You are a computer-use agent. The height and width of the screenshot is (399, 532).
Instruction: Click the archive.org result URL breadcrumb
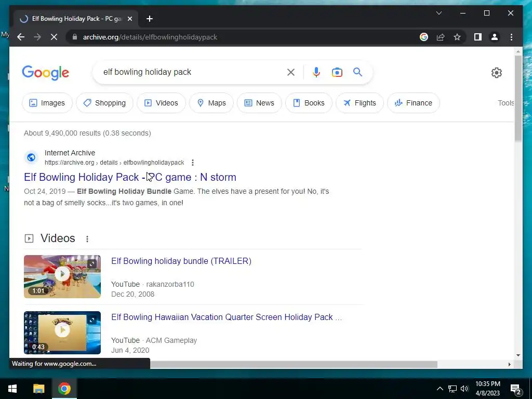tap(114, 163)
